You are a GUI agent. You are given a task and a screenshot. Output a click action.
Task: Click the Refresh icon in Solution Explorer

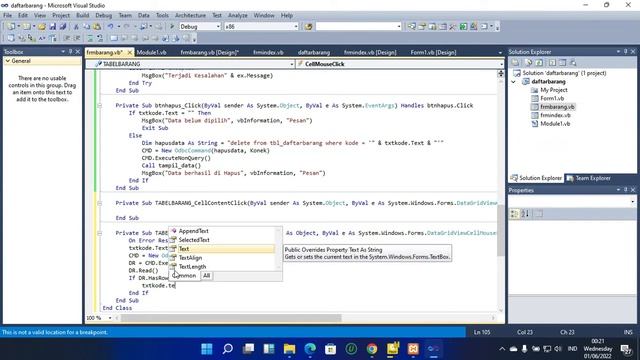click(539, 62)
